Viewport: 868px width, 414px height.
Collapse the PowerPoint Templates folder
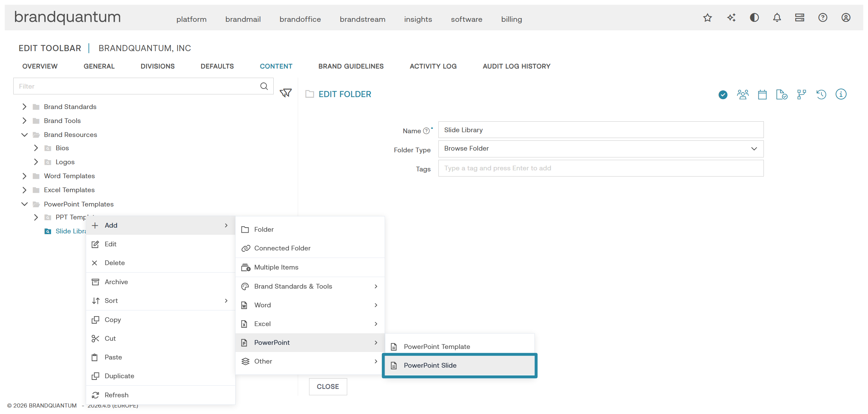[24, 204]
